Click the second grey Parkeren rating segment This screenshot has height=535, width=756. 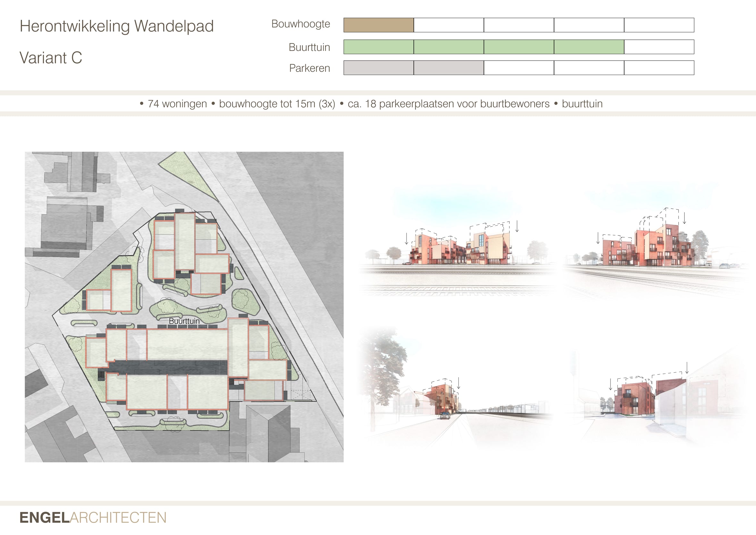[449, 68]
